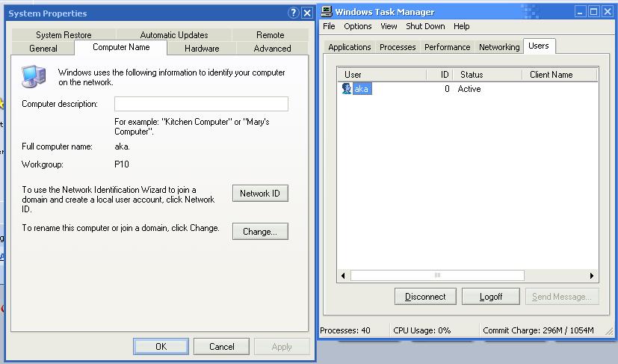Sort by the ID column header
Screen dimensions: 618x364
pyautogui.click(x=439, y=75)
